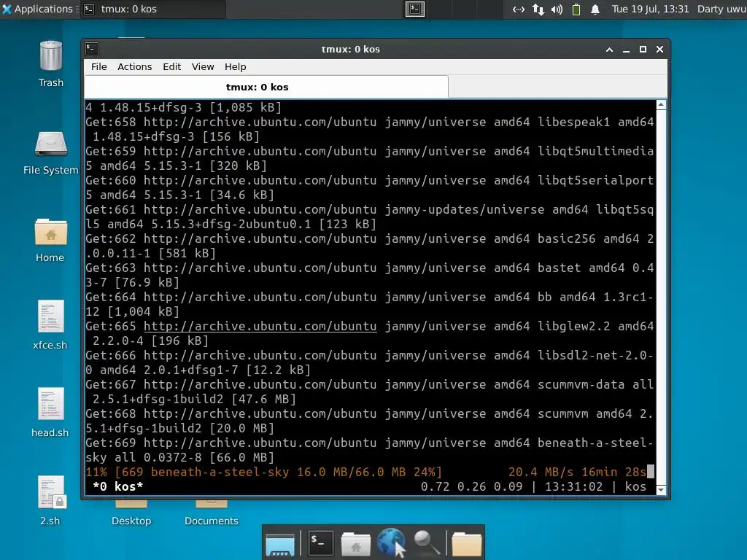Click the ethernet bracket indicator tray icon
The height and width of the screenshot is (560, 747).
coord(519,9)
